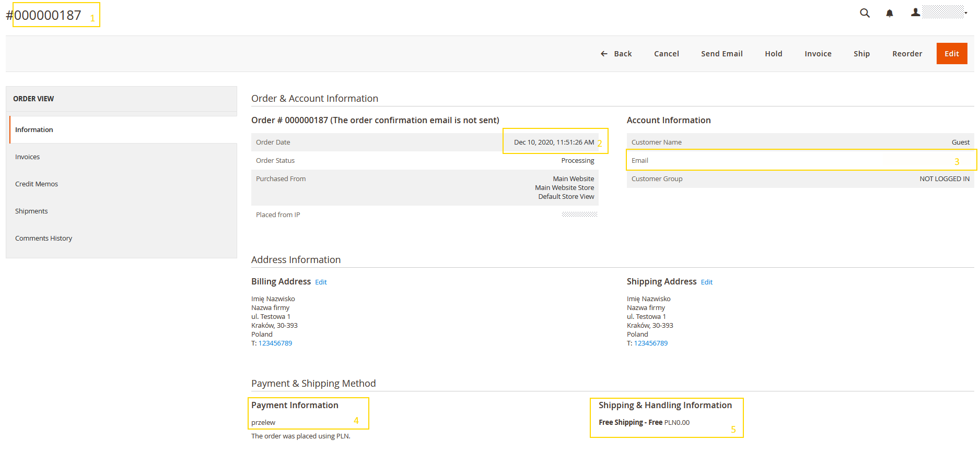980x464 pixels.
Task: Go back using the Back arrow button
Action: coord(616,54)
